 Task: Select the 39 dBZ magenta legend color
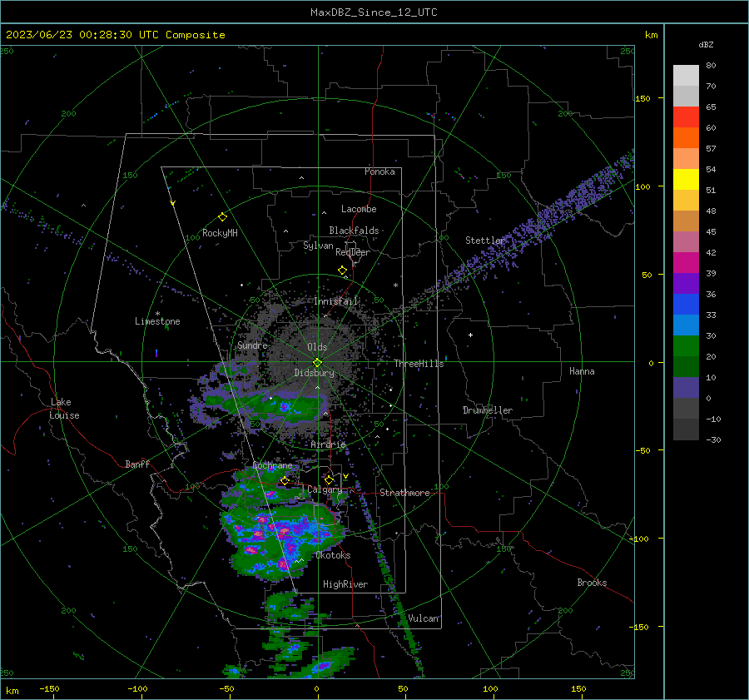tap(686, 263)
